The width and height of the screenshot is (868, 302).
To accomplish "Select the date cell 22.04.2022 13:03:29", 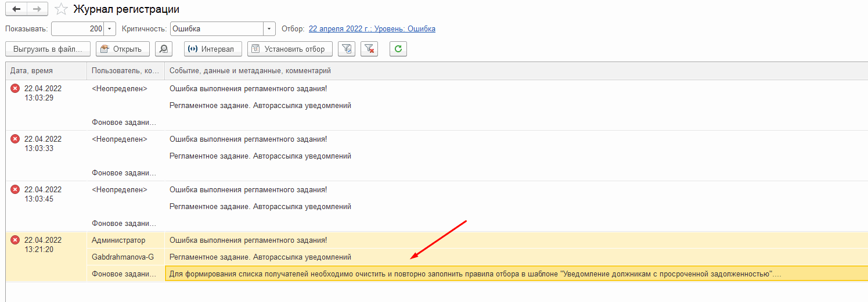I will (46, 105).
